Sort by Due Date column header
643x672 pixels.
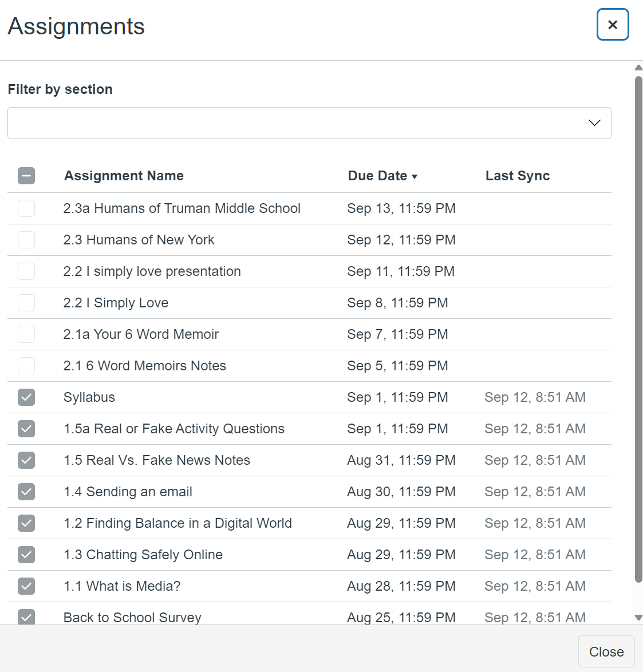click(377, 176)
